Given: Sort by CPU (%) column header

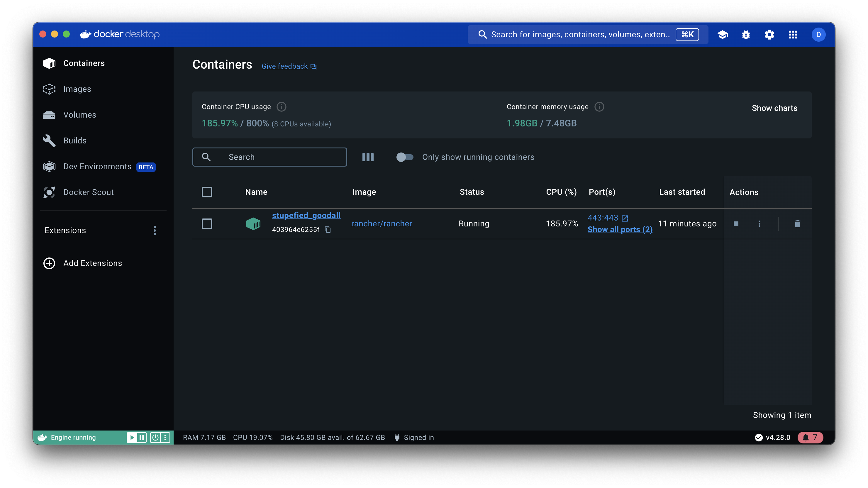Looking at the screenshot, I should (561, 192).
